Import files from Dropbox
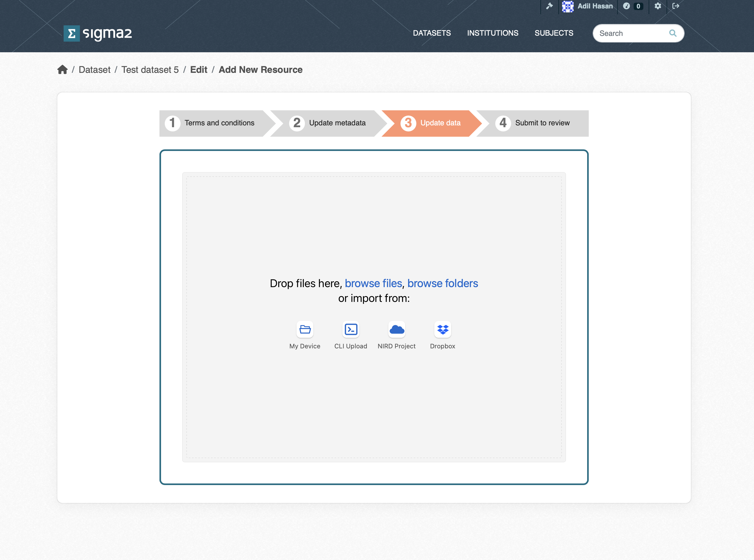 (442, 330)
